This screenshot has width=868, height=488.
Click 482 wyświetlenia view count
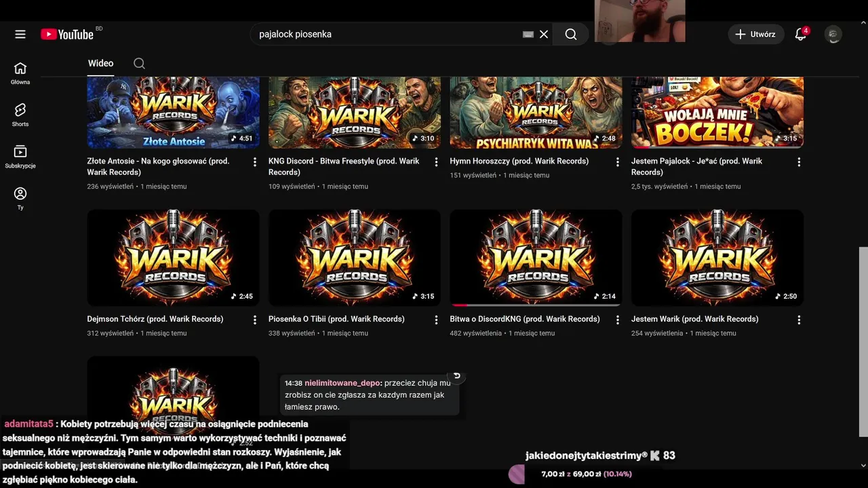(x=476, y=333)
